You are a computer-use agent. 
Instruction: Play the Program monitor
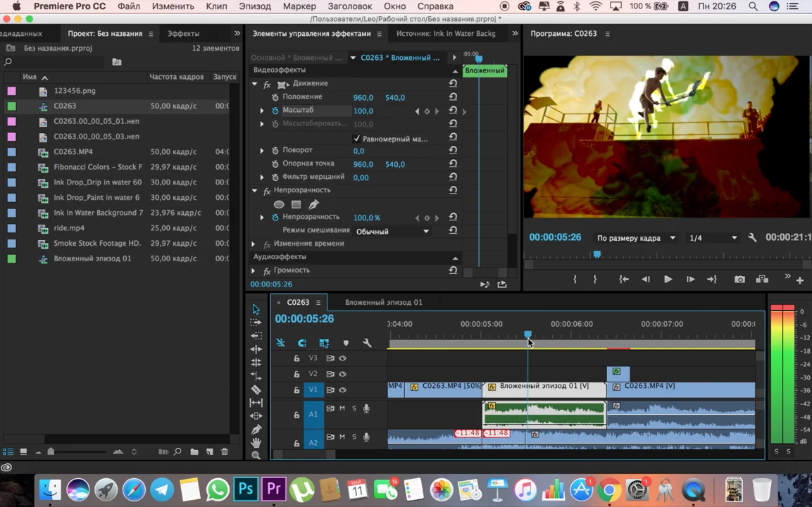[668, 279]
